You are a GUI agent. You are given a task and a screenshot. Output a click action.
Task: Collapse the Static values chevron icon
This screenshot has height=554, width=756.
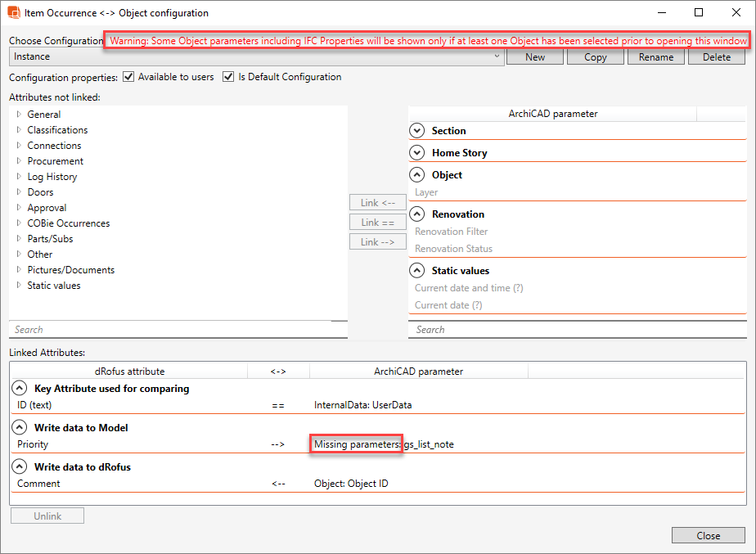pyautogui.click(x=417, y=271)
